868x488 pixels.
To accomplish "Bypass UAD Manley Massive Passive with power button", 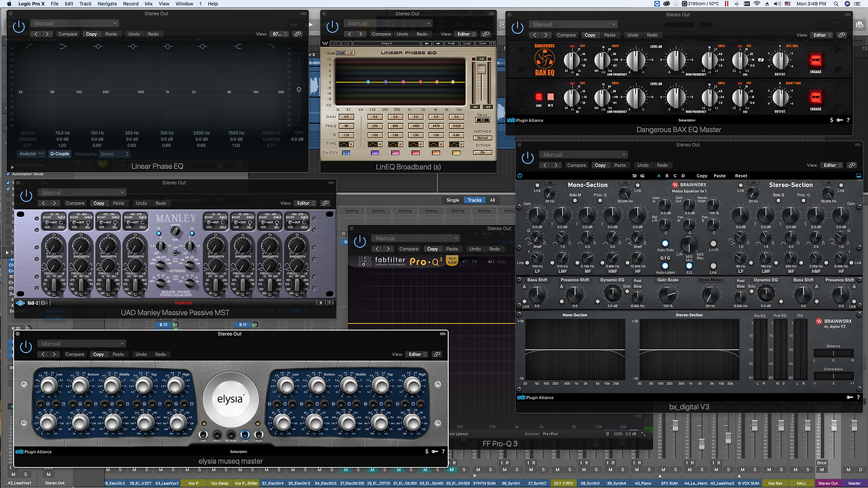I will (x=26, y=196).
